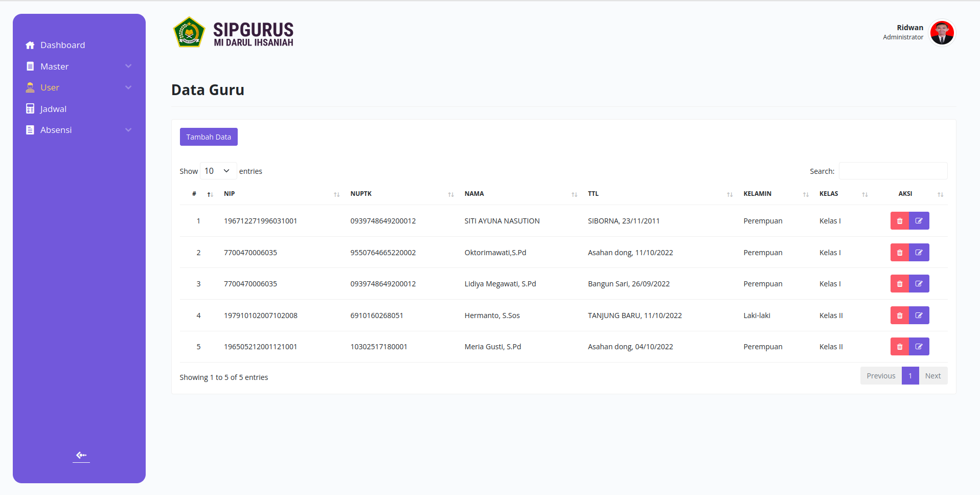This screenshot has width=980, height=495.
Task: Click the SIPGURUS school logo
Action: [x=189, y=32]
